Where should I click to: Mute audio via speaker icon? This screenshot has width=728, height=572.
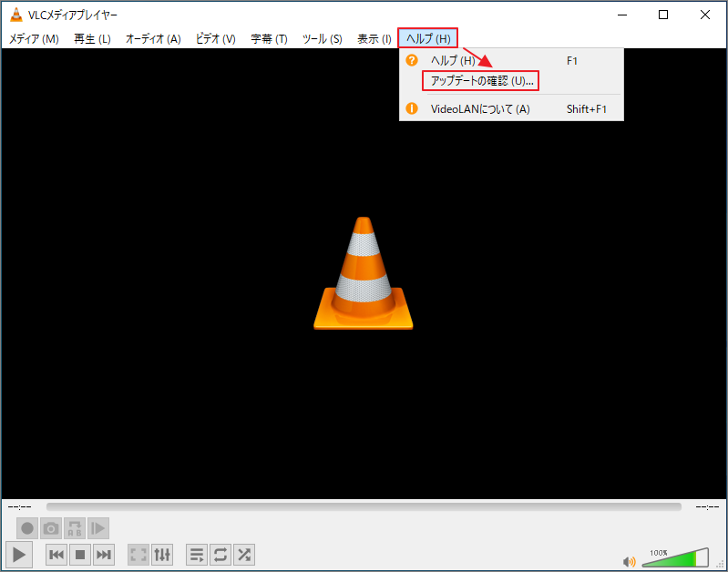click(629, 562)
